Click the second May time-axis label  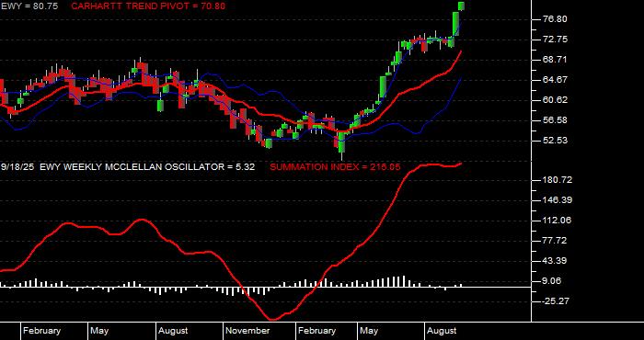[369, 331]
